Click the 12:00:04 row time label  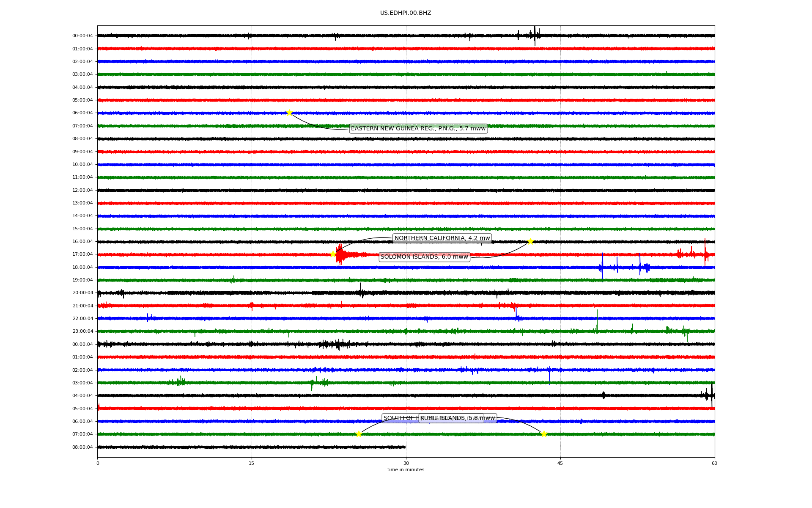coord(82,190)
